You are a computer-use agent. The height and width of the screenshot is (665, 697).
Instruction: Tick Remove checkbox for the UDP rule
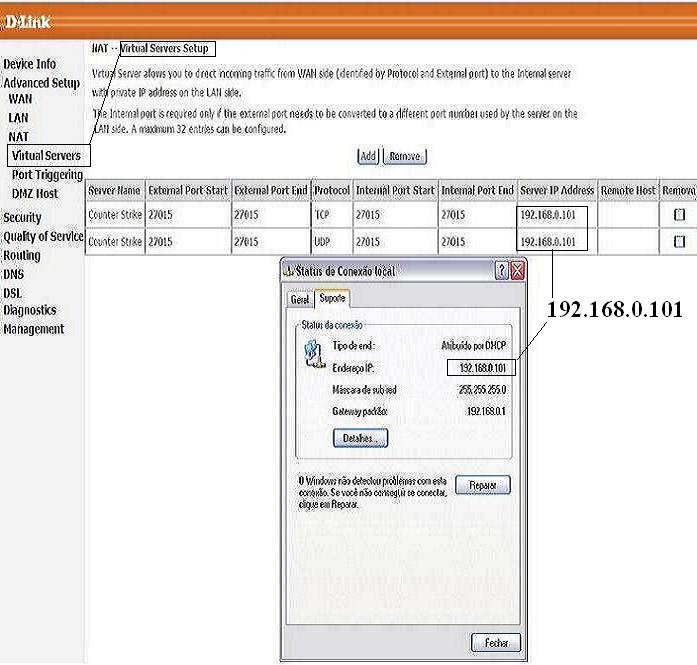[679, 241]
